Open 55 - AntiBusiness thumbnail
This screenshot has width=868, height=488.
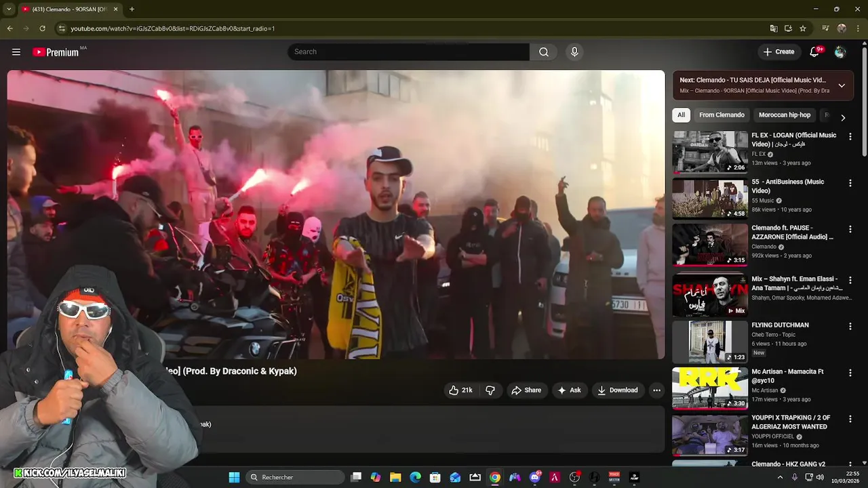click(710, 199)
